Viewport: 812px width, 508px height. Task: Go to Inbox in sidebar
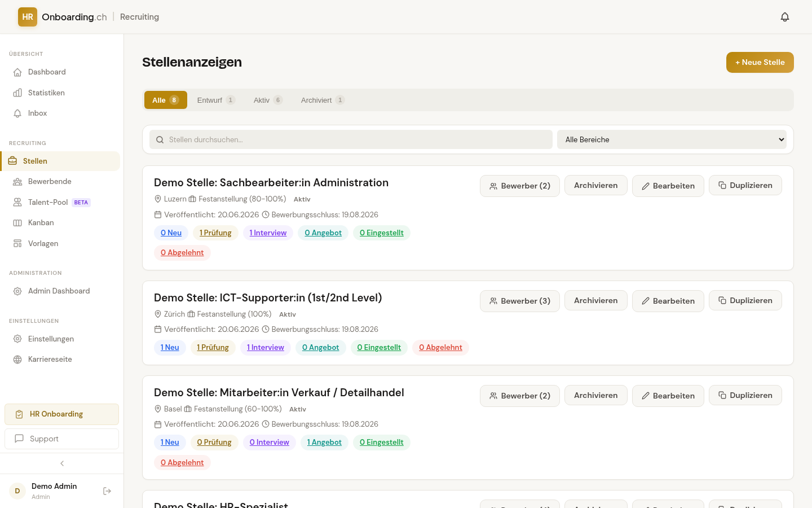[x=61, y=113]
